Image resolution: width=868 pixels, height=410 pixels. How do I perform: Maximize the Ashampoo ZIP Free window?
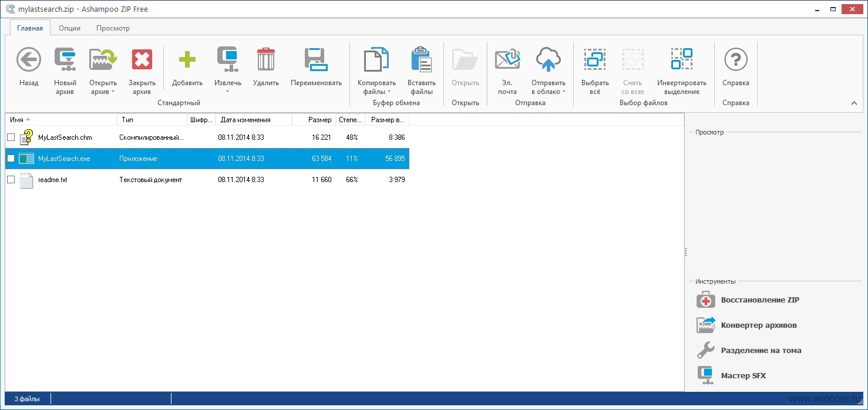click(832, 9)
